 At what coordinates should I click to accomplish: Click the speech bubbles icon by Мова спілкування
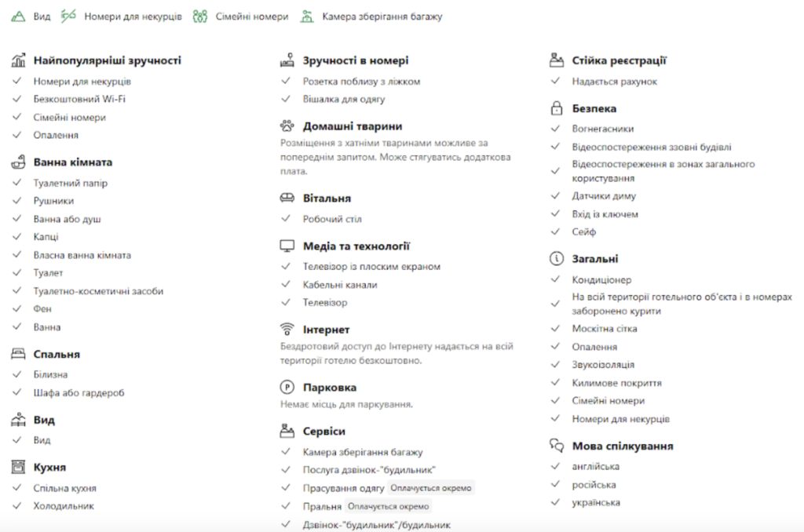557,446
